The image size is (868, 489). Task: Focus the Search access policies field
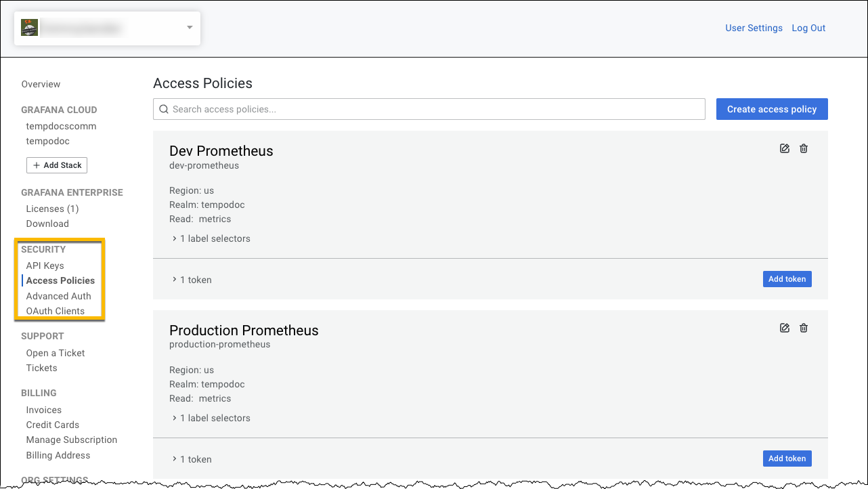(x=433, y=109)
